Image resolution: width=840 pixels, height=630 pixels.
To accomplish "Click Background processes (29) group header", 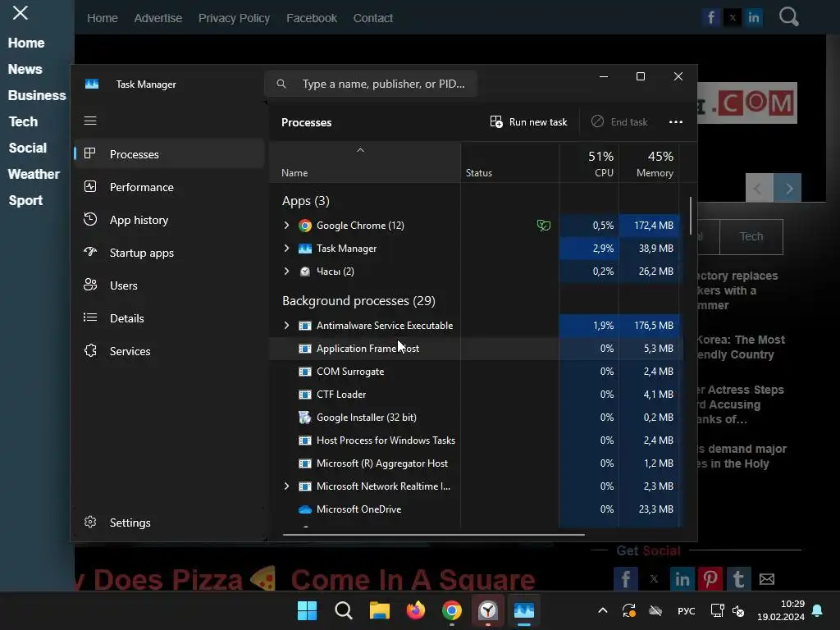I will tap(359, 300).
